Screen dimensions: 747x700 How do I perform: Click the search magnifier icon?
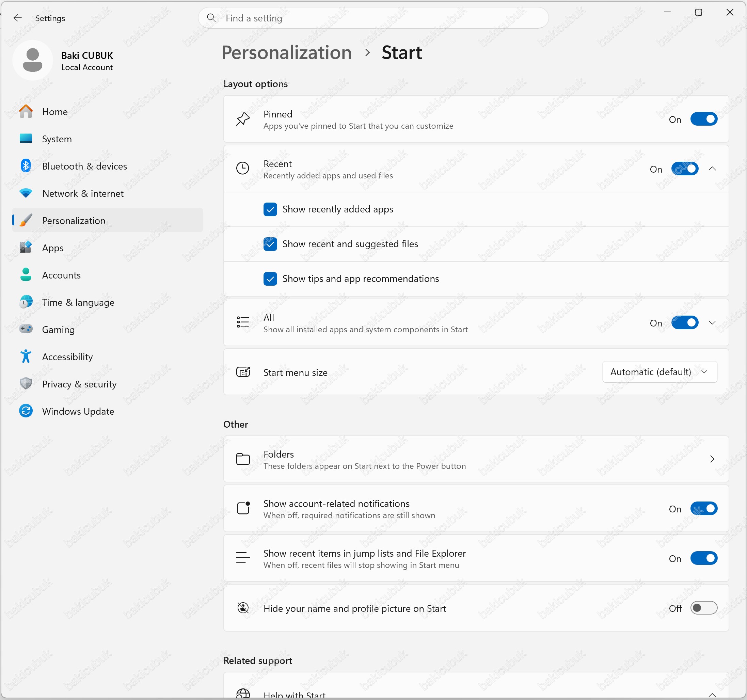tap(211, 18)
